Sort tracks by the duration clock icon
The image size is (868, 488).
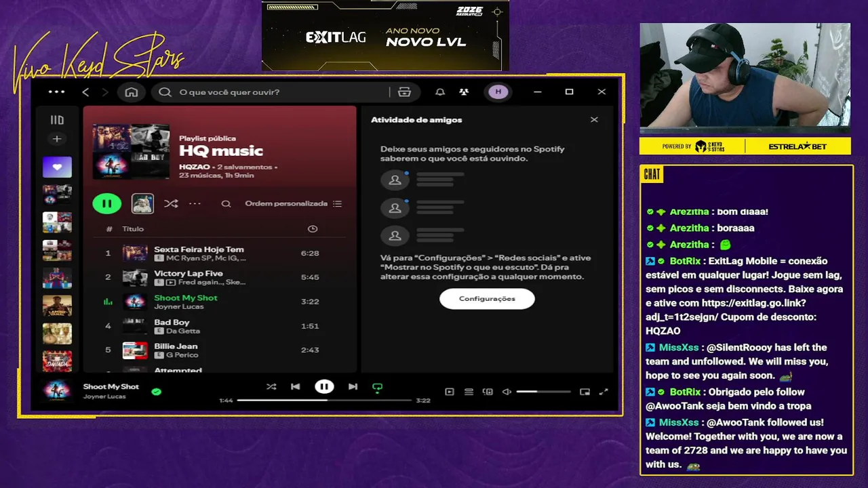pos(313,229)
